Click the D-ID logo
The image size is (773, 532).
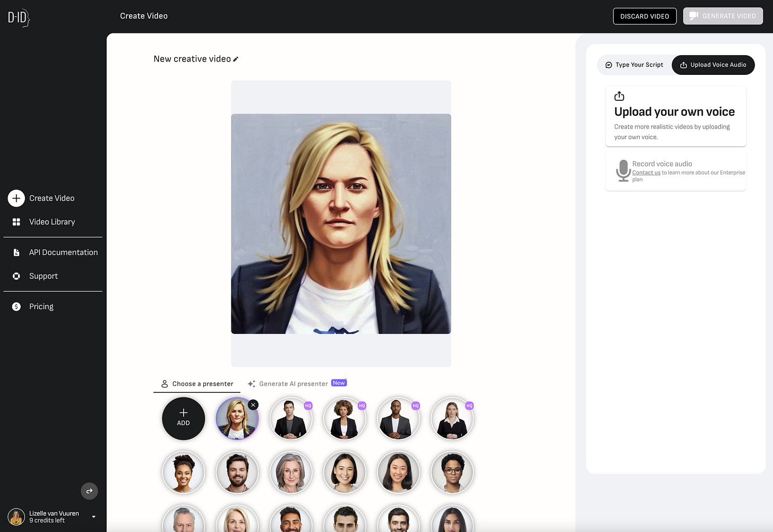click(x=19, y=18)
